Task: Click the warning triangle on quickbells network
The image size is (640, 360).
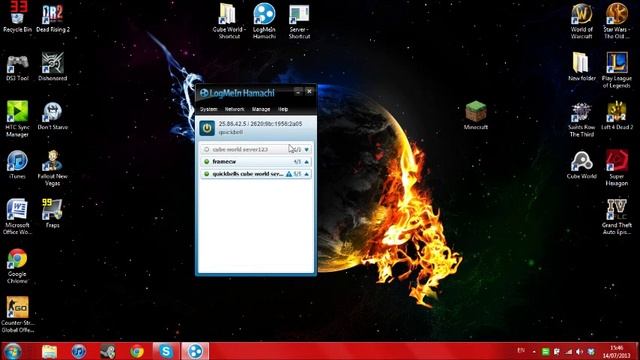Action: (289, 174)
